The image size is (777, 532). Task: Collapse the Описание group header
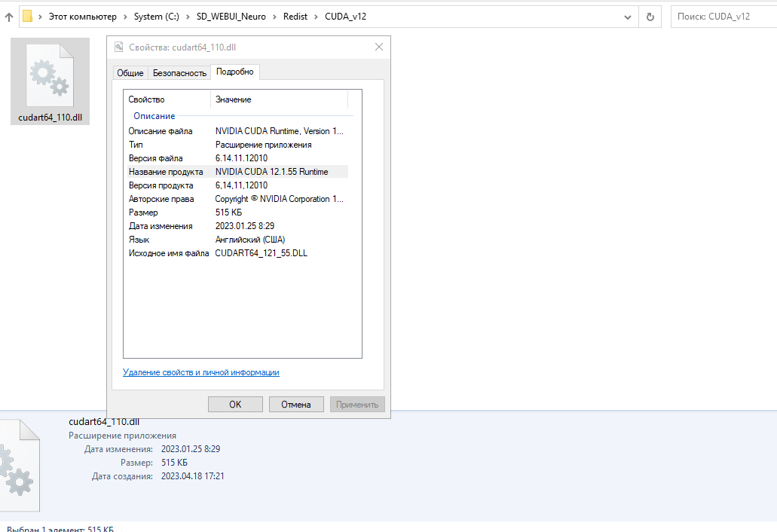pos(154,116)
